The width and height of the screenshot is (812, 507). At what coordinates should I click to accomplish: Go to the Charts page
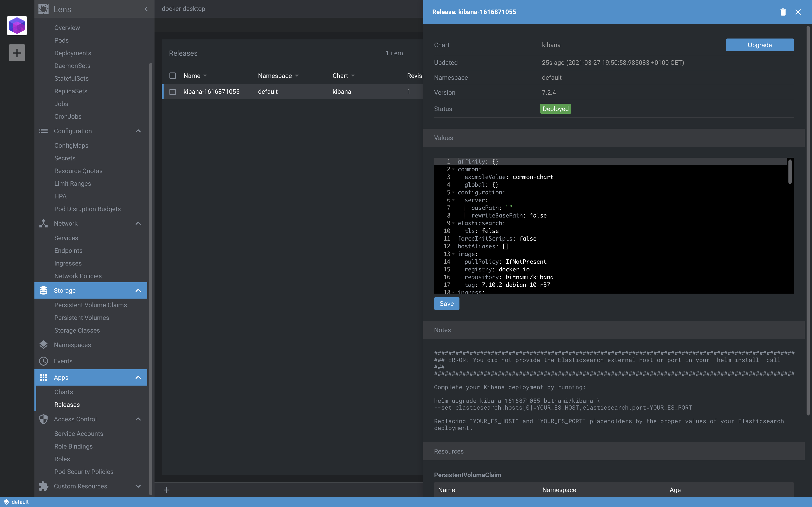[x=63, y=392]
